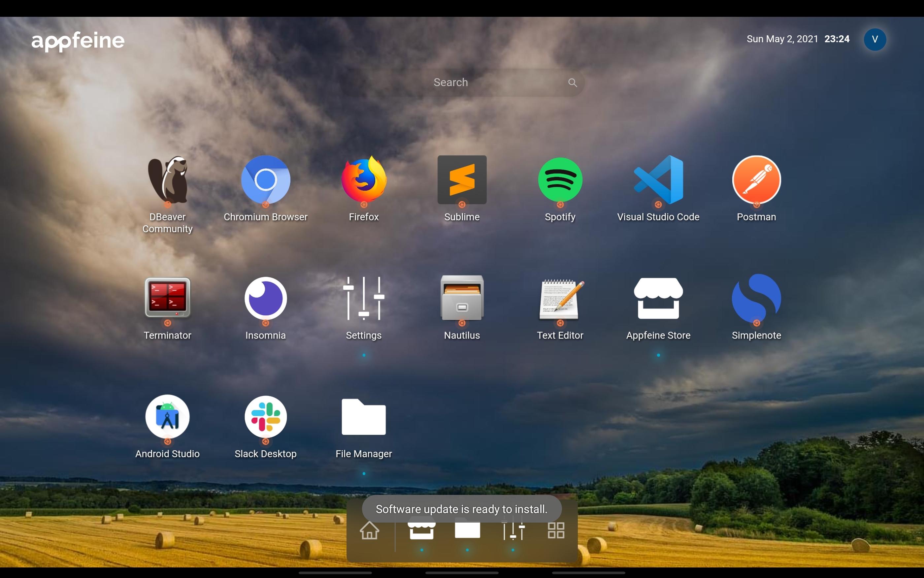Open DBeaver Community app
Screen dimensions: 924x578
[167, 180]
